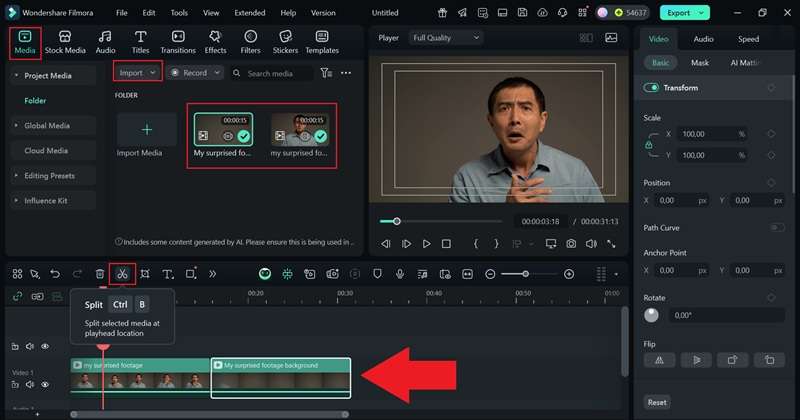This screenshot has height=420, width=800.
Task: Select the Text tool in timeline toolbar
Action: (x=167, y=274)
